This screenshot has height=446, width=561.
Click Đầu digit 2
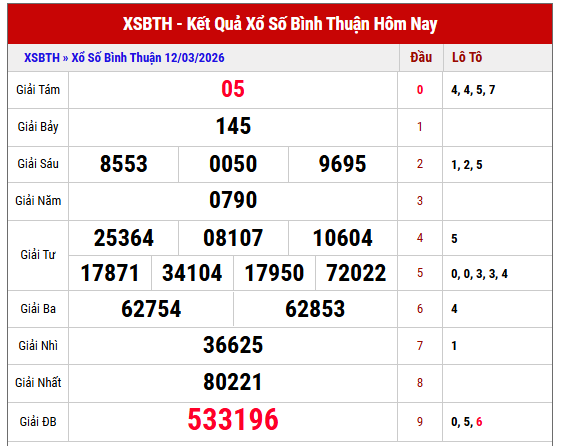coord(420,164)
